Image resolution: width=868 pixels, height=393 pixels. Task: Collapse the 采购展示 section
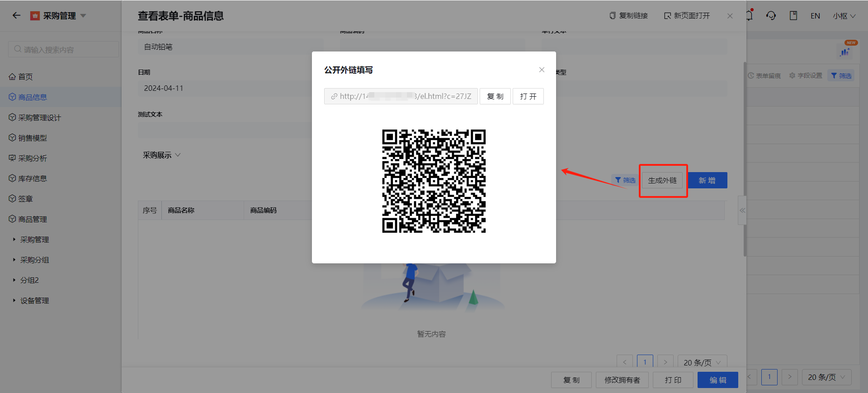pos(162,155)
